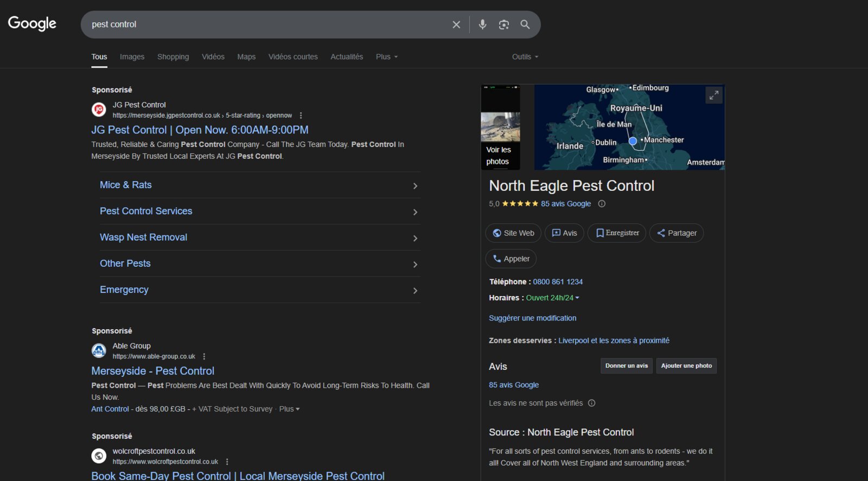
Task: Expand the Other Pests sitelink
Action: 259,264
